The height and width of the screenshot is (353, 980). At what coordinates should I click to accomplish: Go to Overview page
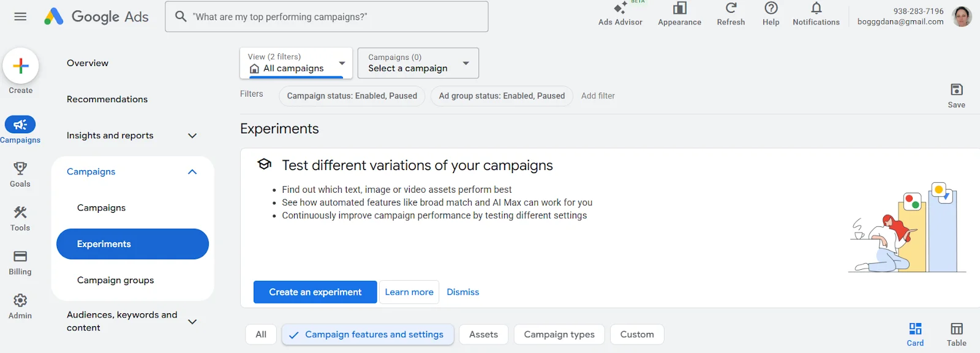click(88, 63)
